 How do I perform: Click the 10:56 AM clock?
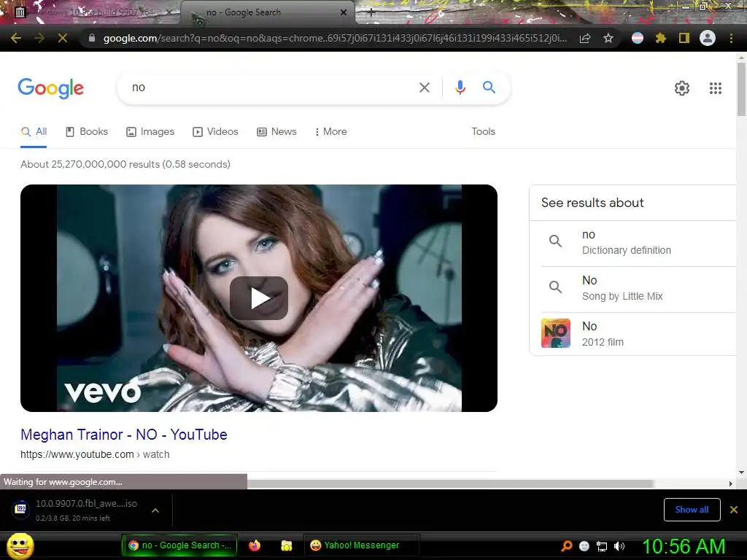684,546
